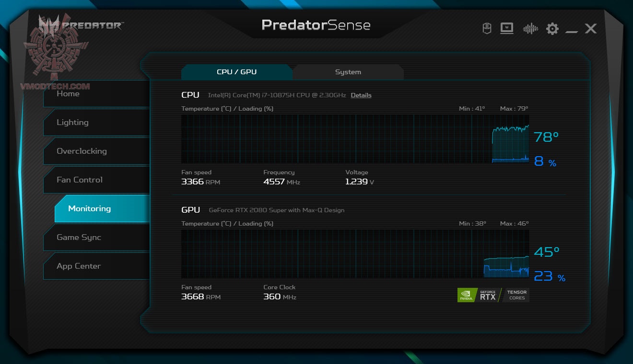
Task: Click the CPU frequency value 4557 MHz
Action: click(282, 182)
